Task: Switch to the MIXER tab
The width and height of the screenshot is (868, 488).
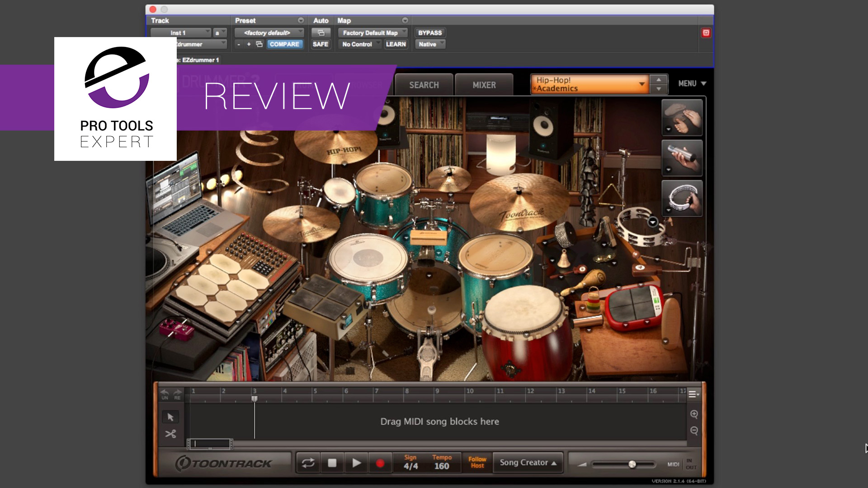Action: click(x=484, y=85)
